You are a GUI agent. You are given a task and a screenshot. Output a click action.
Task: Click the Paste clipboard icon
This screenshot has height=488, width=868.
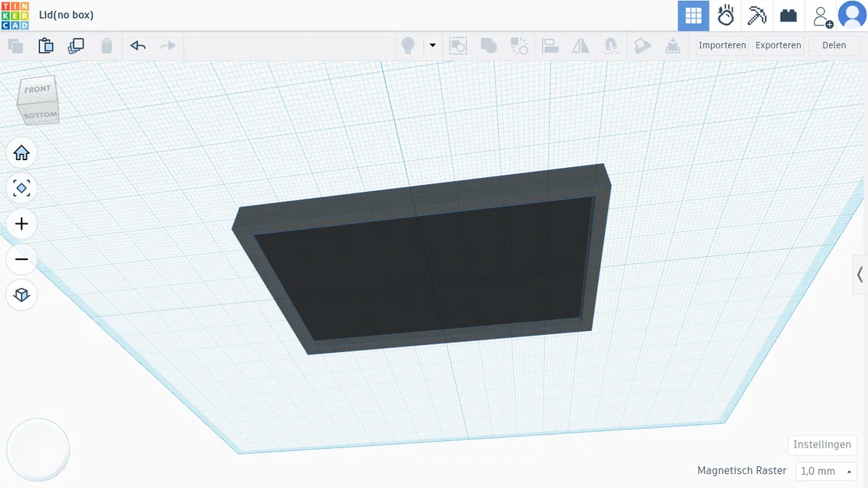pos(46,46)
